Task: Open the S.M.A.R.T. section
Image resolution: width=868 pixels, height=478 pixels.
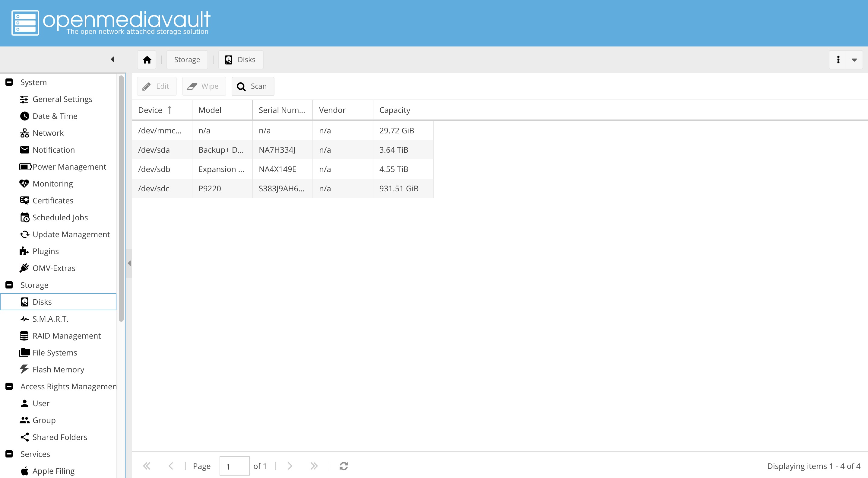Action: point(50,319)
